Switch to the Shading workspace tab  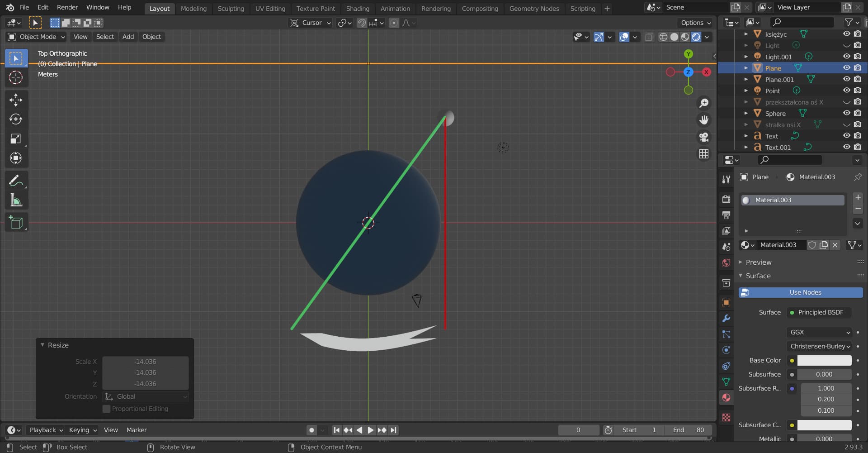358,8
